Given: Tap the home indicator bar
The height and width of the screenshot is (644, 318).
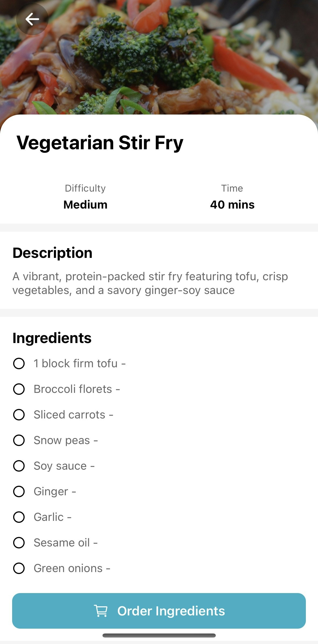Looking at the screenshot, I should click(x=159, y=635).
